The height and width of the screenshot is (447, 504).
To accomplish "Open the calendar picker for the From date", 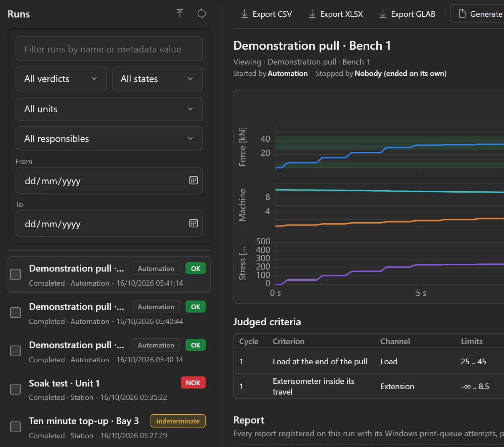I will pos(194,180).
